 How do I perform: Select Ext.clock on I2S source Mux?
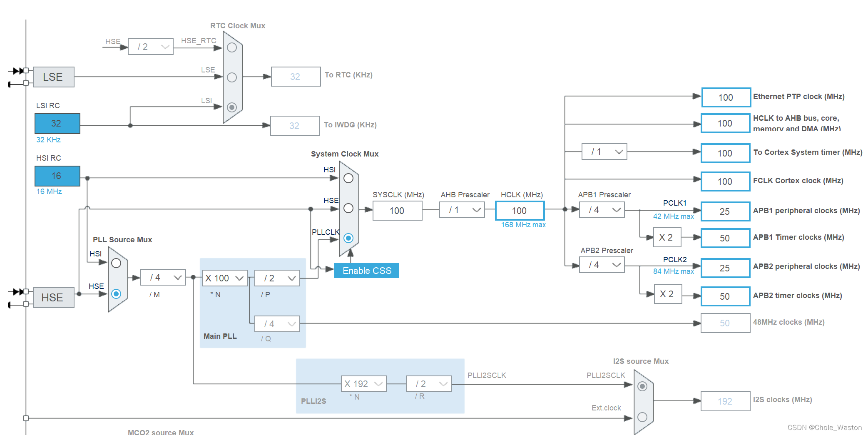click(642, 417)
